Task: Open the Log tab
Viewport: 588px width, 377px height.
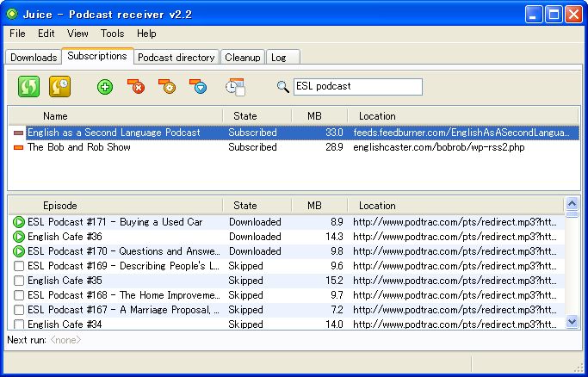Action: click(282, 58)
